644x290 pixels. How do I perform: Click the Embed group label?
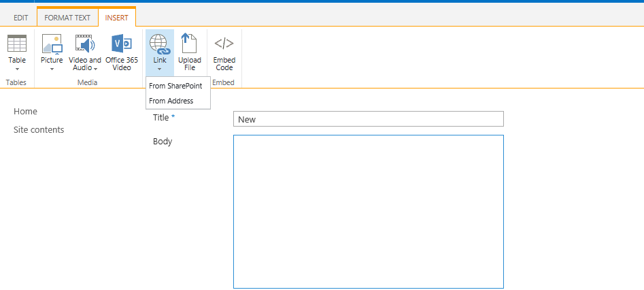click(x=224, y=82)
